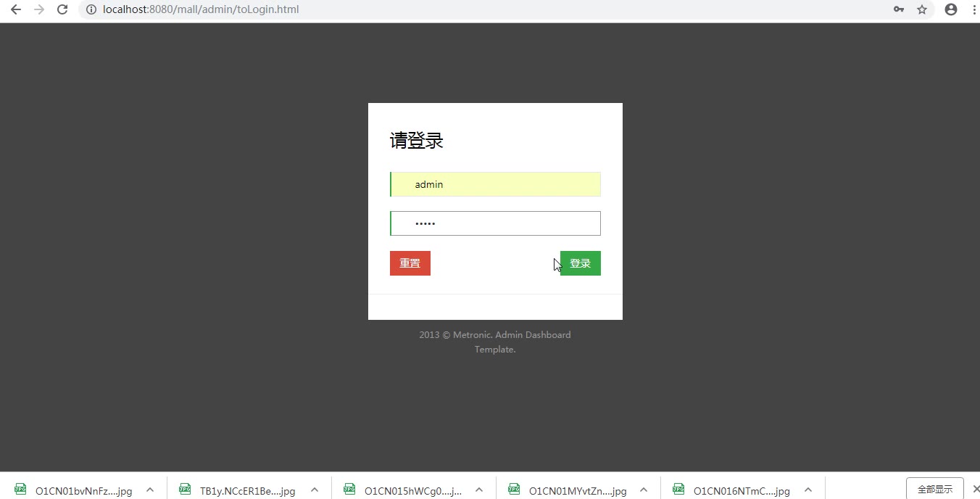The width and height of the screenshot is (980, 499).
Task: Open the browser profile avatar
Action: 951,9
